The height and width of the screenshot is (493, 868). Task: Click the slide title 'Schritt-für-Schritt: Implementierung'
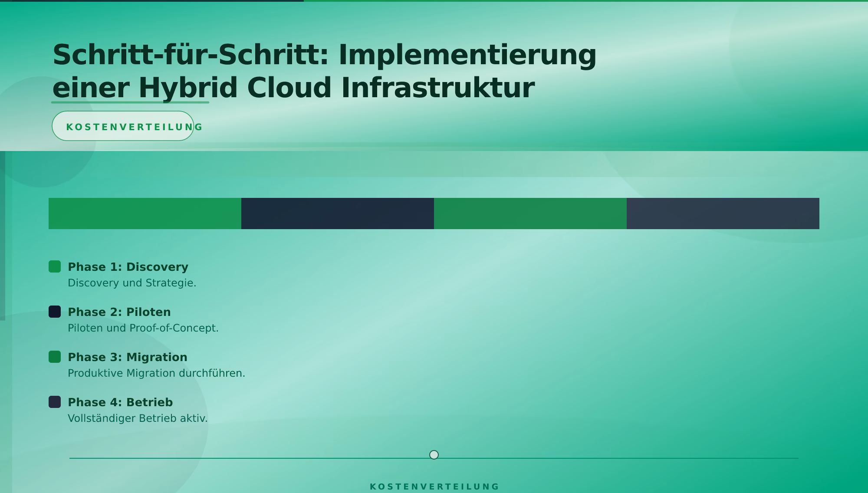pyautogui.click(x=325, y=55)
